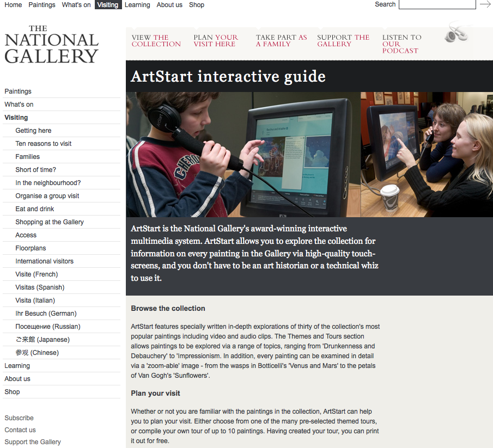Open Посещение (Russian) page

[48, 327]
